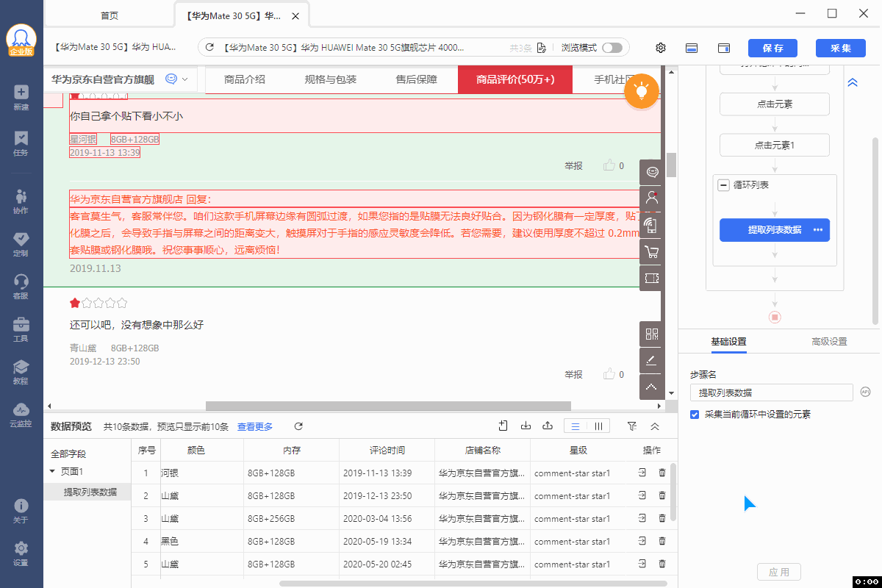Screen dimensions: 882x588
Task: Click the 新建 icon in left sidebar
Action: 21,92
